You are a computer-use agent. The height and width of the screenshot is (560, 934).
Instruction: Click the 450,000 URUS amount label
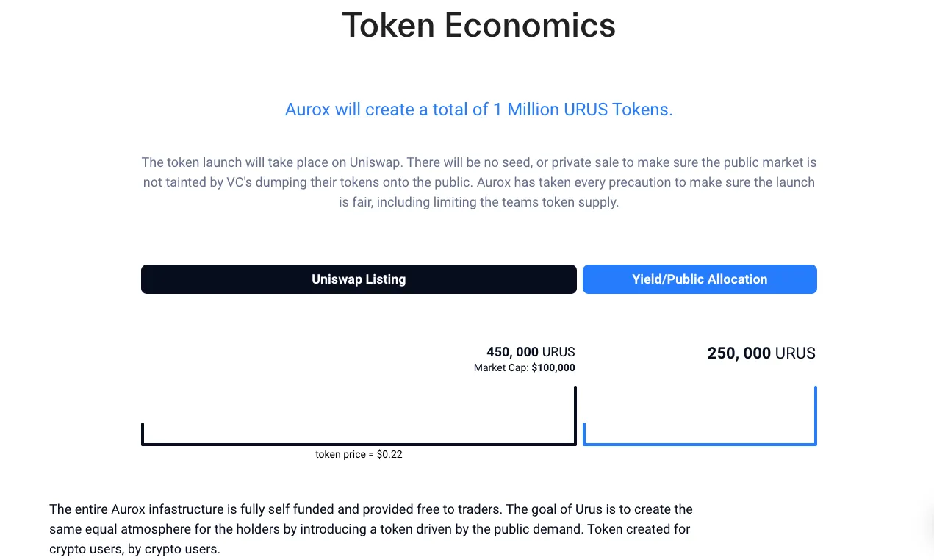click(531, 352)
